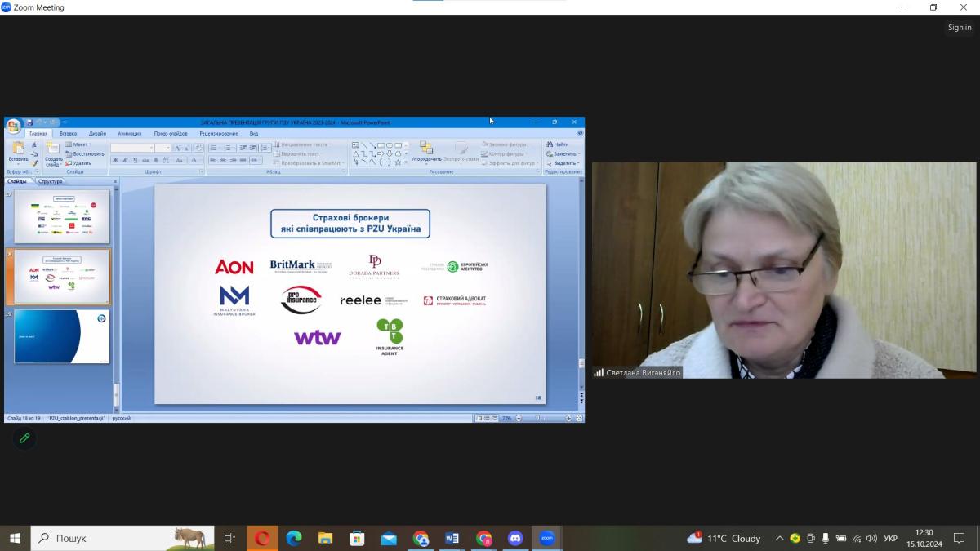
Task: Toggle the УКР keyboard language indicator
Action: 890,539
